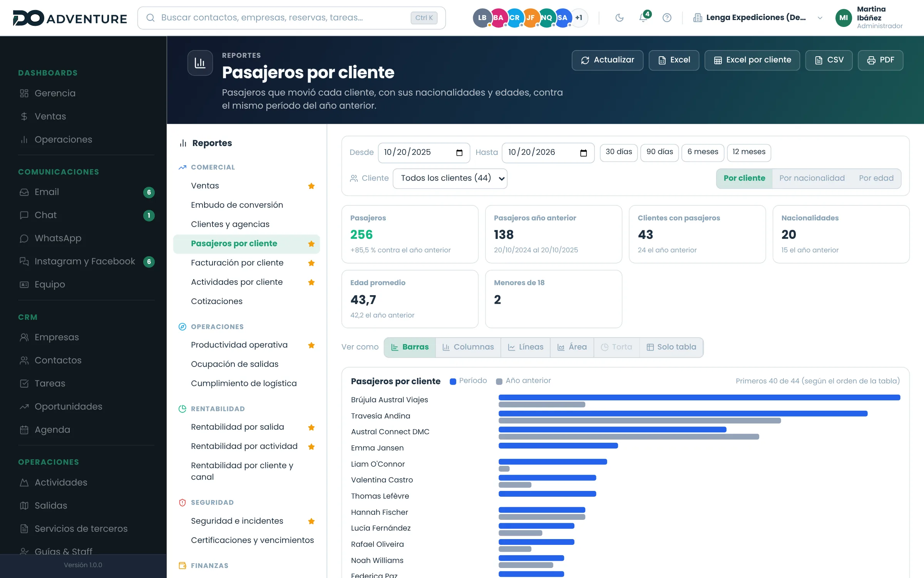Expand the Lenga Expediciones company selector
924x578 pixels.
[x=758, y=18]
